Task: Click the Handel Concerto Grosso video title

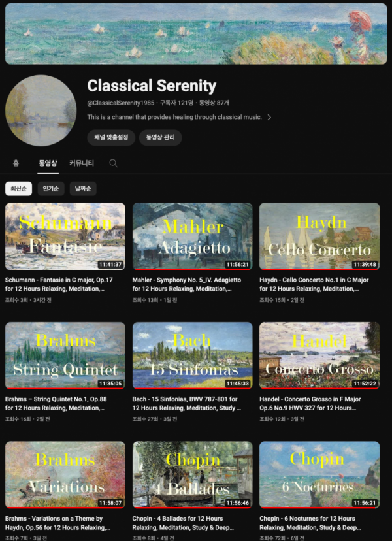Action: 310,403
